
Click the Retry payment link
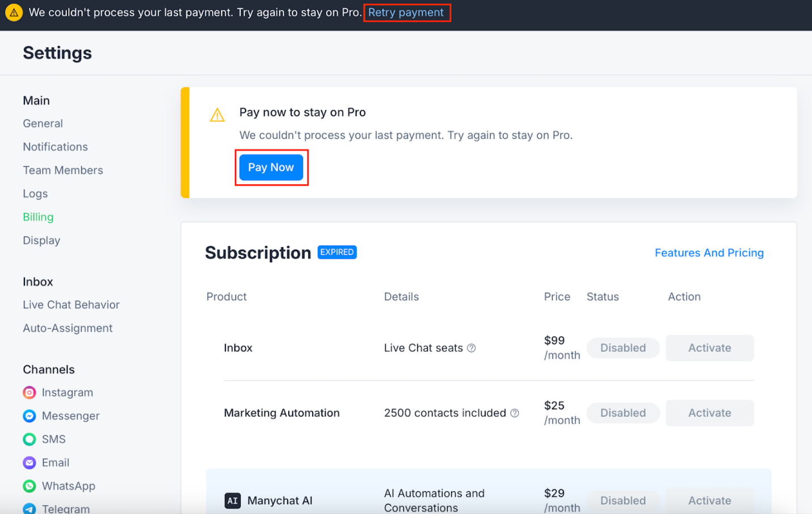pyautogui.click(x=406, y=12)
